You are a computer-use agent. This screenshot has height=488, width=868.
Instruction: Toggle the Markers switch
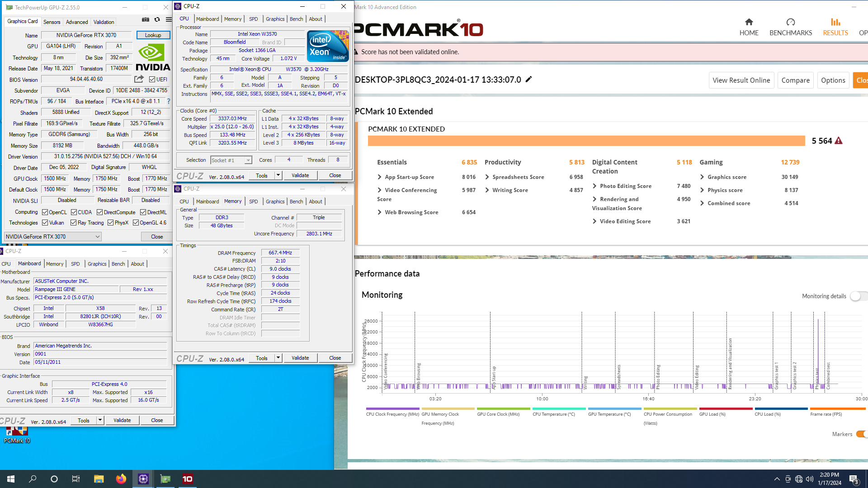(x=862, y=434)
